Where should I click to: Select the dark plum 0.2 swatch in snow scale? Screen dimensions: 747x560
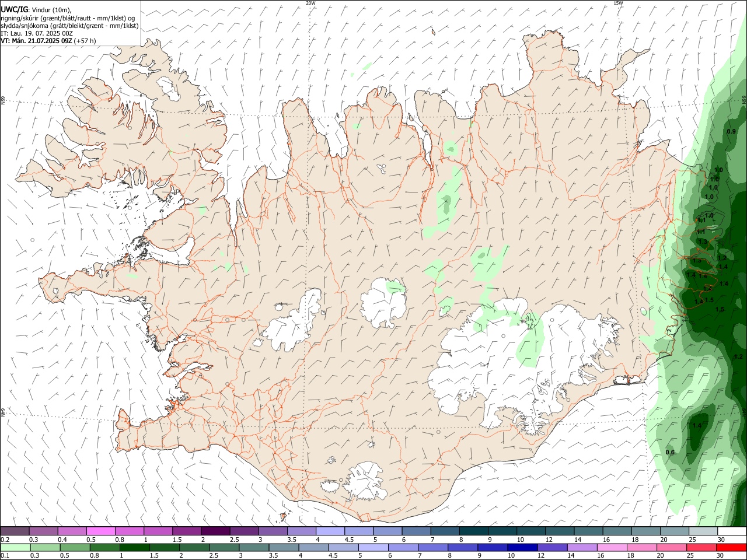pos(15,531)
